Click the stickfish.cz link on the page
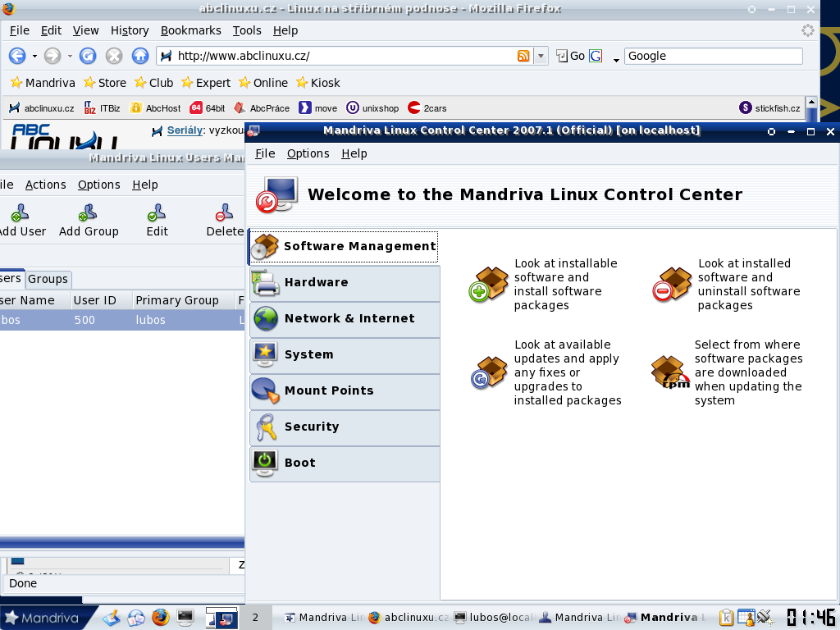 pos(769,108)
